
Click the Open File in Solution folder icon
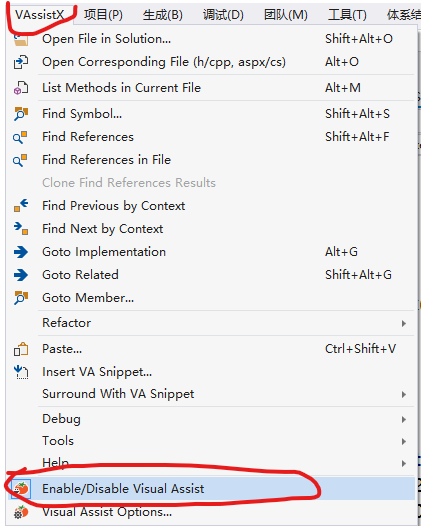pos(21,40)
